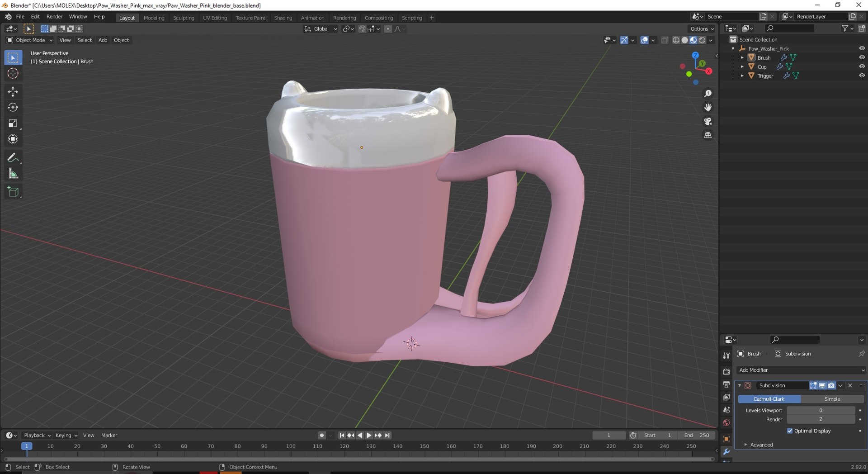This screenshot has width=868, height=474.
Task: Open the outliner filter dropdown
Action: [x=848, y=28]
